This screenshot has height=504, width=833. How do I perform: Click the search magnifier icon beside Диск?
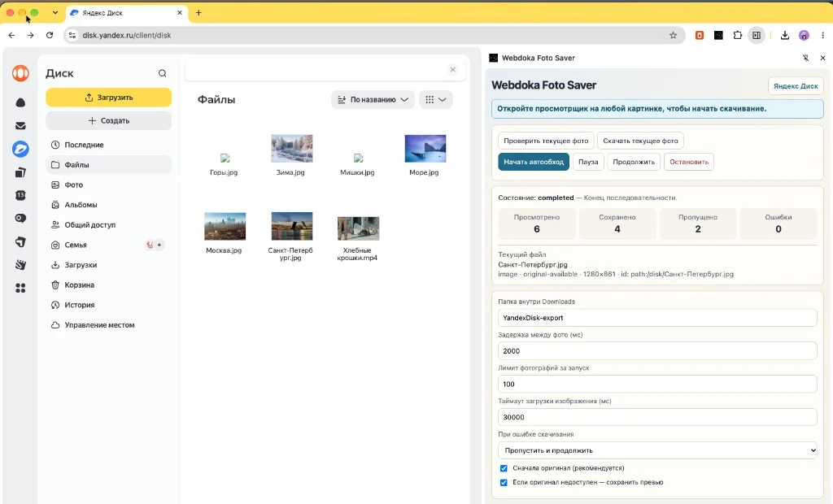[162, 73]
